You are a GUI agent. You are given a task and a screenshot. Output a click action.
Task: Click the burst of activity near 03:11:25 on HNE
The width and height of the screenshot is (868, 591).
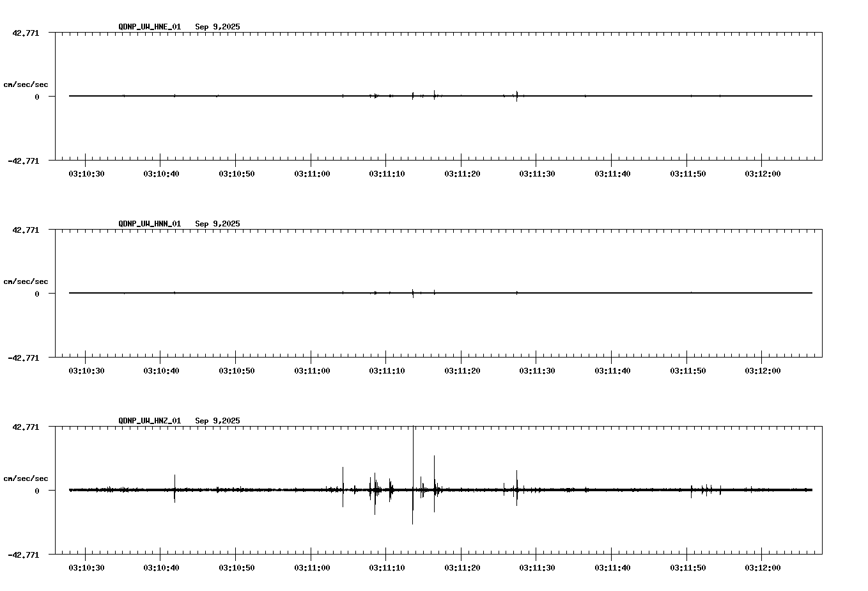pos(516,96)
